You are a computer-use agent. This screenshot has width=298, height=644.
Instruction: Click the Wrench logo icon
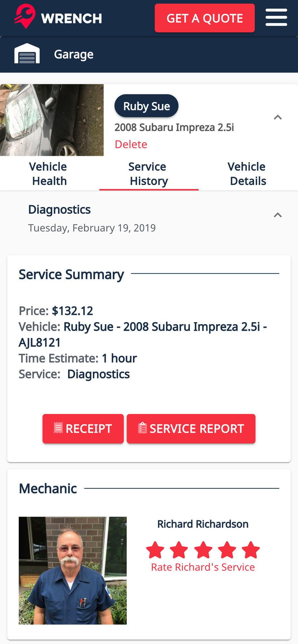[25, 16]
